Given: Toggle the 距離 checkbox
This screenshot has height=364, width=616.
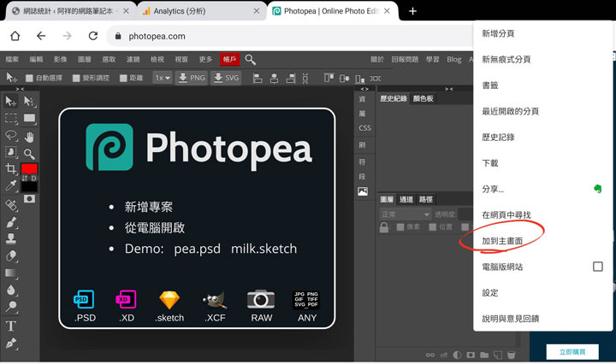Looking at the screenshot, I should pos(123,78).
